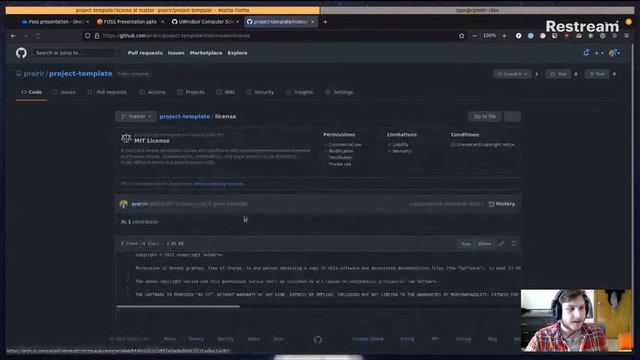
Task: Click the tracking protection shield icon
Action: tap(87, 36)
